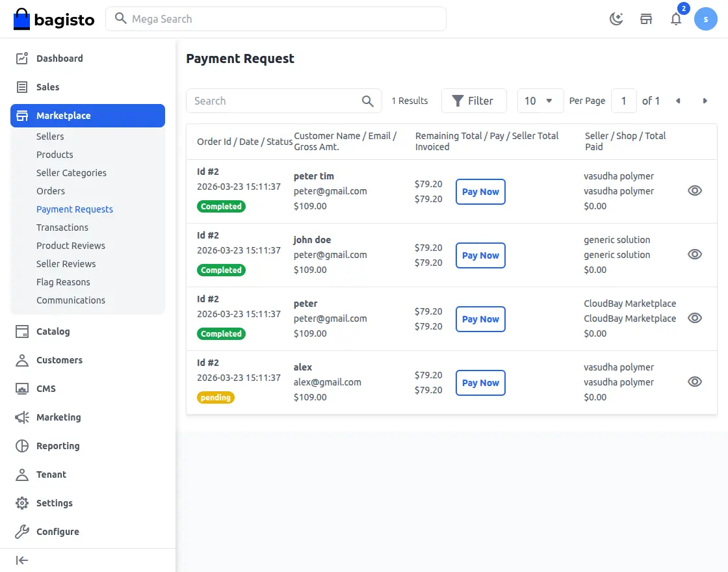Toggle dark mode moon icon
Screen dimensions: 728x572
[x=616, y=19]
